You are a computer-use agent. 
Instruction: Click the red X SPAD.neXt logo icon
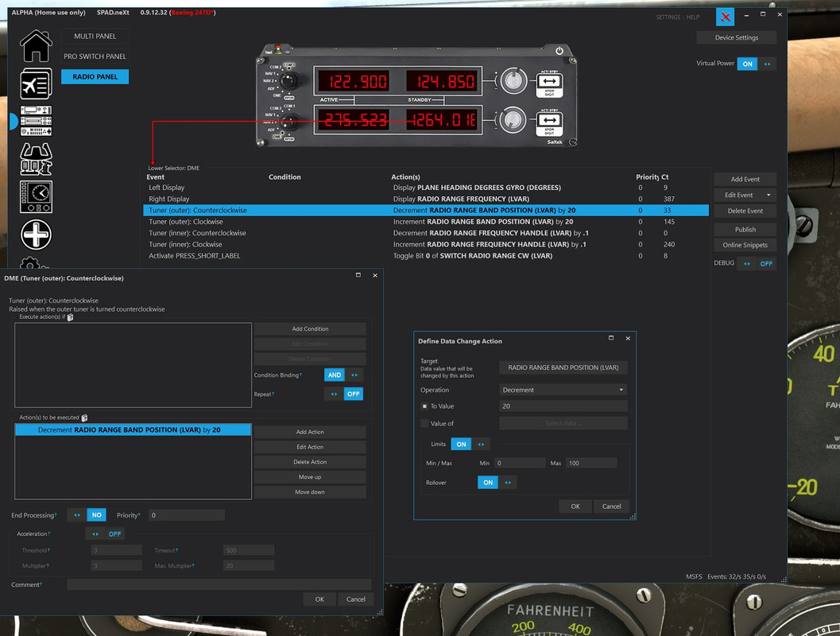[x=726, y=17]
